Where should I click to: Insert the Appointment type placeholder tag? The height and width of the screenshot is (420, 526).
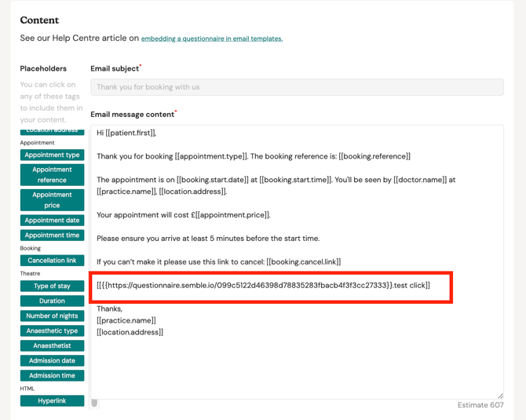(x=52, y=155)
